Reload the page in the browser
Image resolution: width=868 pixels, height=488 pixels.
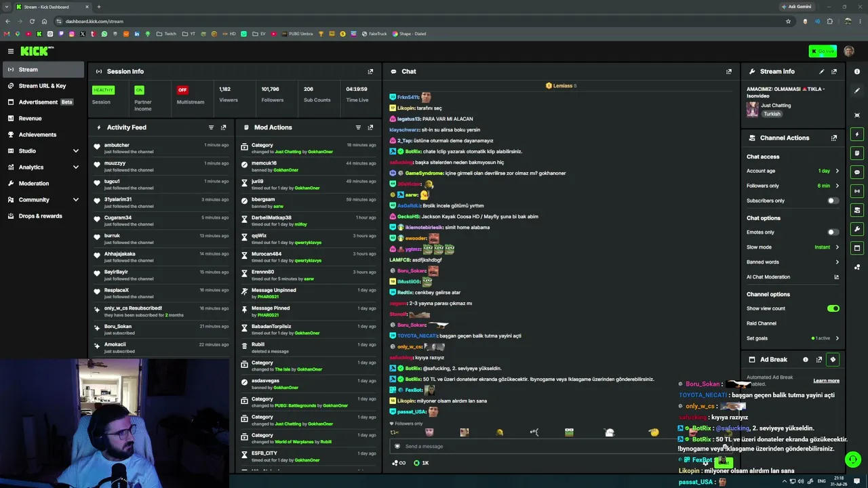pyautogui.click(x=32, y=21)
